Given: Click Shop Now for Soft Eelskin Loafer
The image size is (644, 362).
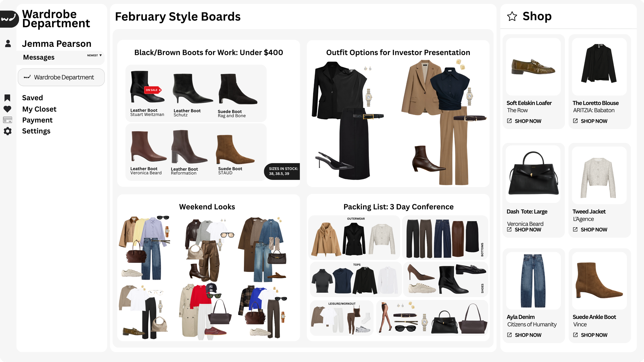Looking at the screenshot, I should pyautogui.click(x=528, y=121).
